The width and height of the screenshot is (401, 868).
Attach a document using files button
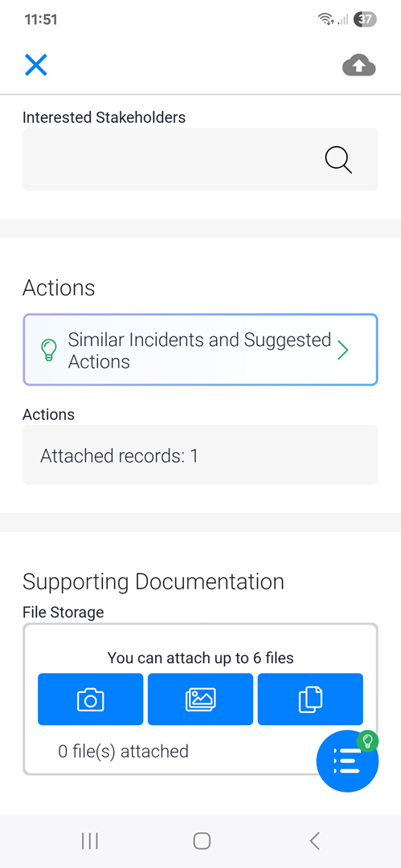(310, 699)
